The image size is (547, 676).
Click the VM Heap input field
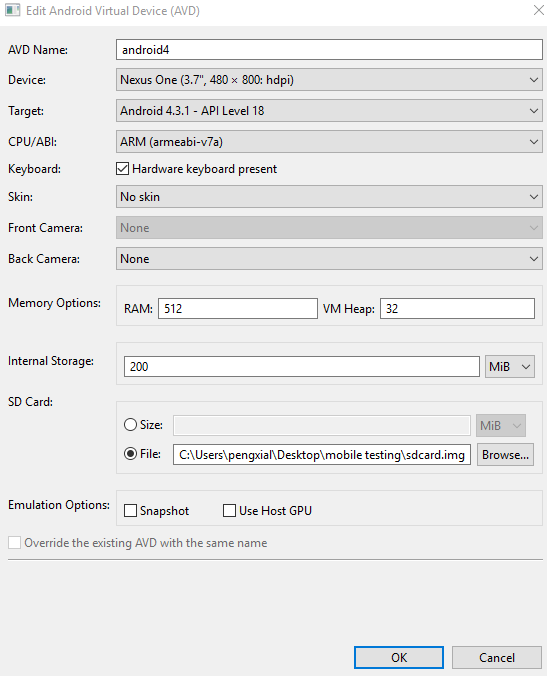coord(457,309)
